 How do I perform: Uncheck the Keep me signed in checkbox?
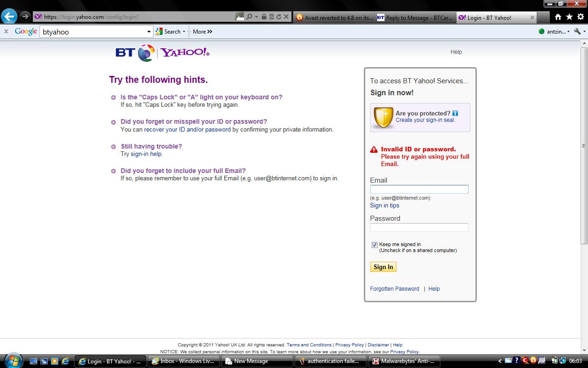click(374, 245)
